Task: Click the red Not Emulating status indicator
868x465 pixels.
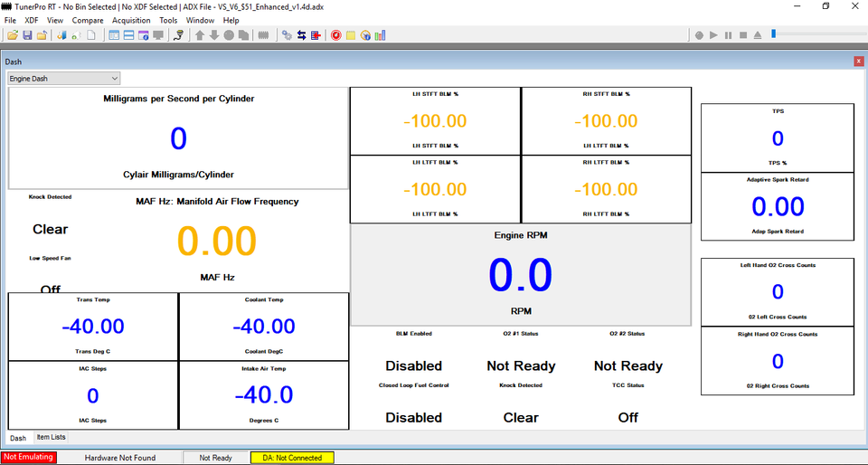Action: [x=29, y=458]
